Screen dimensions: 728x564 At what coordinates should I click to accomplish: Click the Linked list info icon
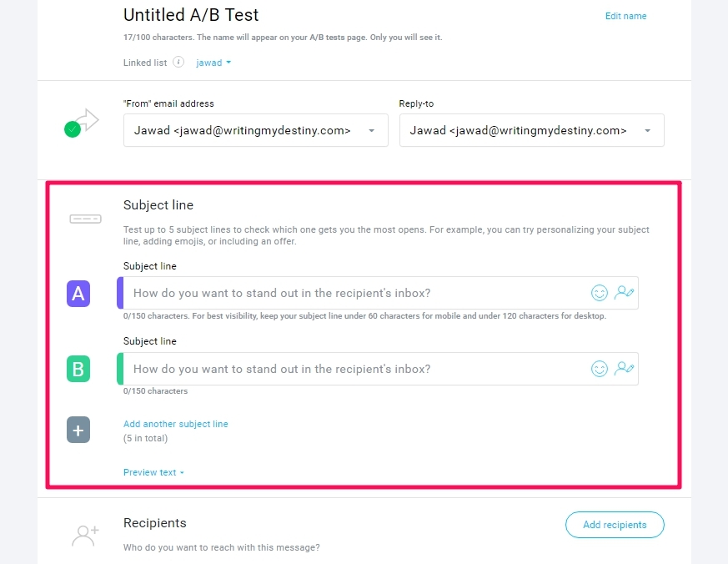point(178,62)
